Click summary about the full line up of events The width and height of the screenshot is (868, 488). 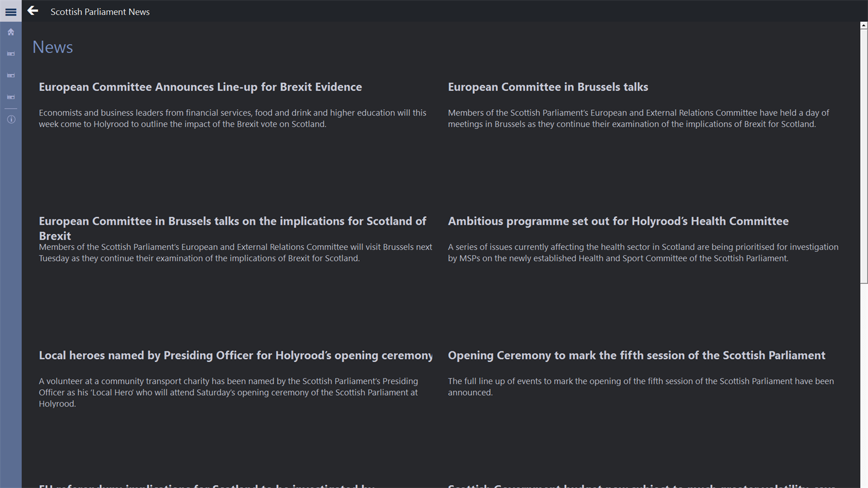pos(640,386)
